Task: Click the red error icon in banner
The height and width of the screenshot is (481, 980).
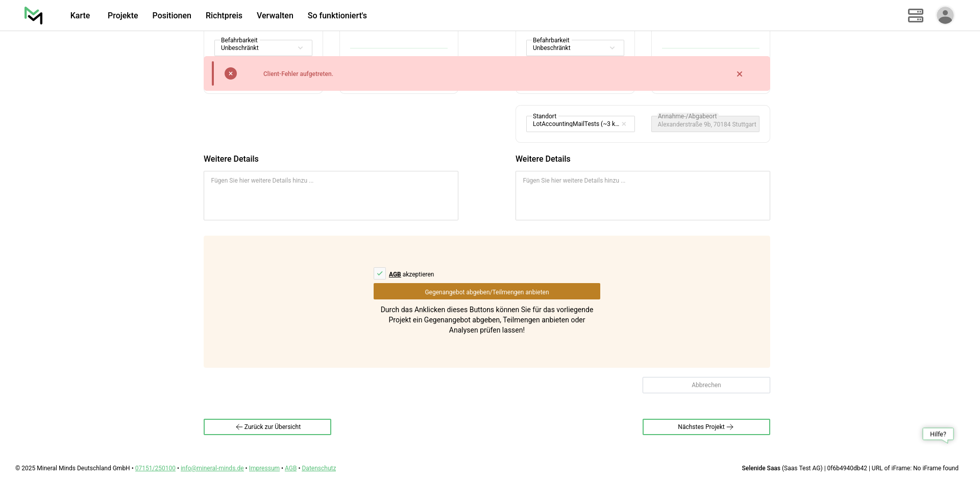Action: point(231,73)
